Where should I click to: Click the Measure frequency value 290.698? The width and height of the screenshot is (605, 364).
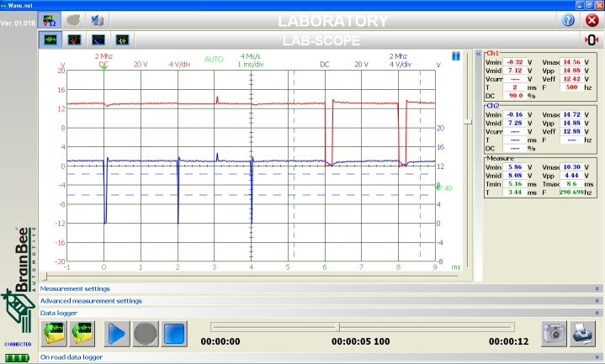tap(571, 192)
